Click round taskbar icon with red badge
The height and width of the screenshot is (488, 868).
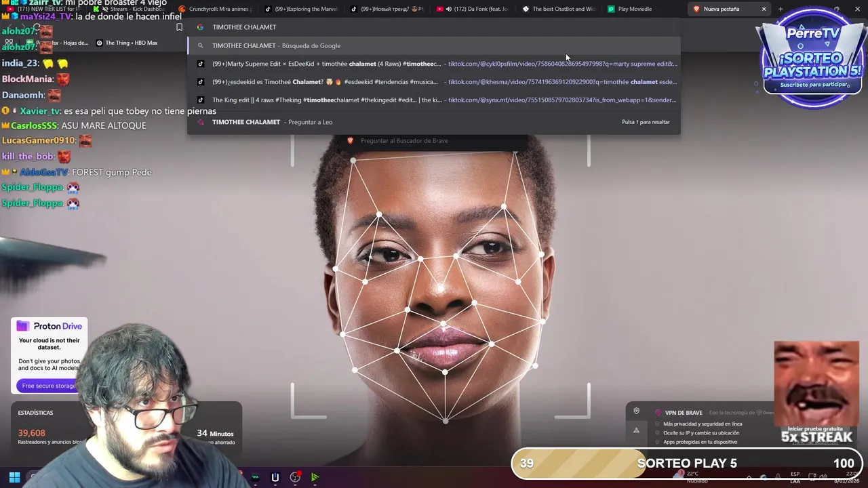coord(295,477)
